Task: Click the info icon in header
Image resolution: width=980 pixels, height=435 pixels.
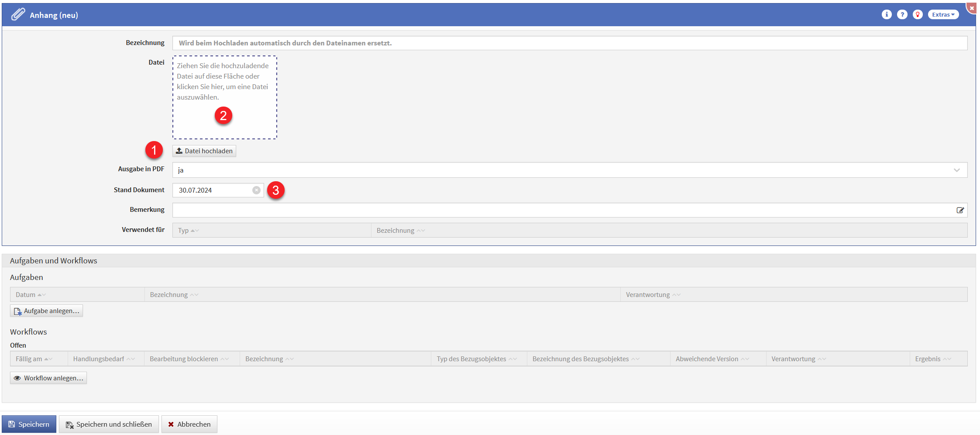Action: point(886,14)
